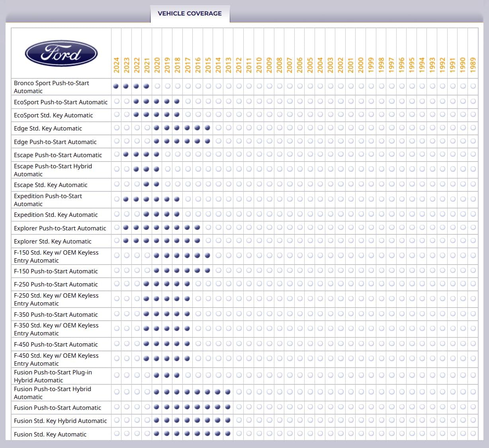489x448 pixels.
Task: Click F-250 Push-to-Start Automatic row label
Action: (x=56, y=284)
